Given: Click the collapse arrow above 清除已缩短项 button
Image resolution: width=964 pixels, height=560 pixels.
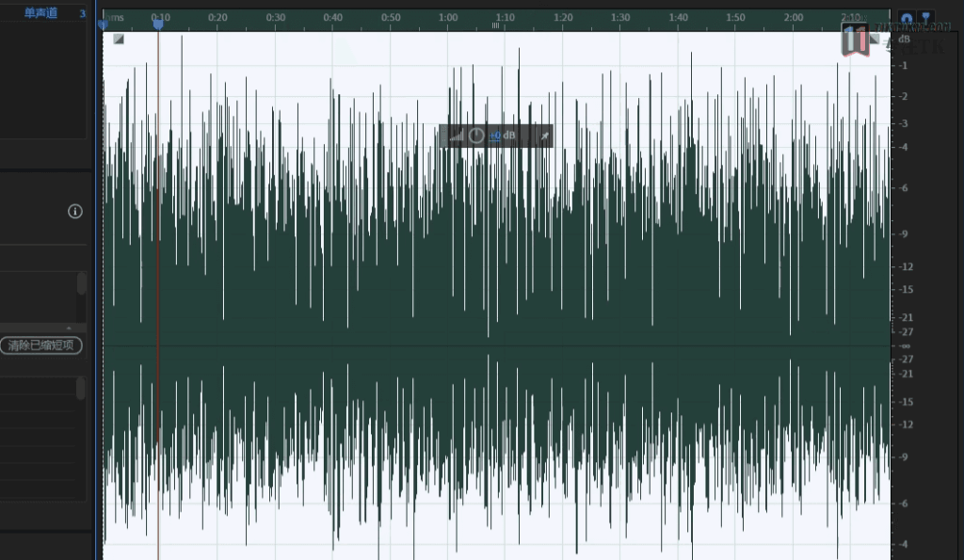Looking at the screenshot, I should tap(68, 328).
